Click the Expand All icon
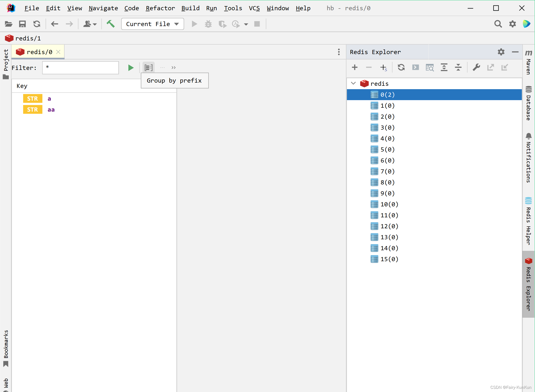535x392 pixels. [x=444, y=67]
